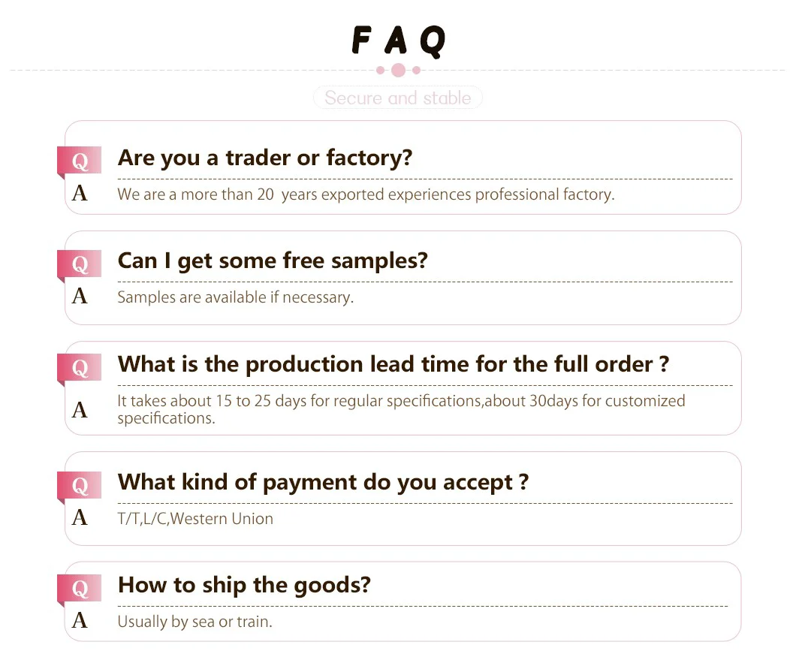
Task: Expand the 'How to ship the goods?' question
Action: click(x=244, y=586)
